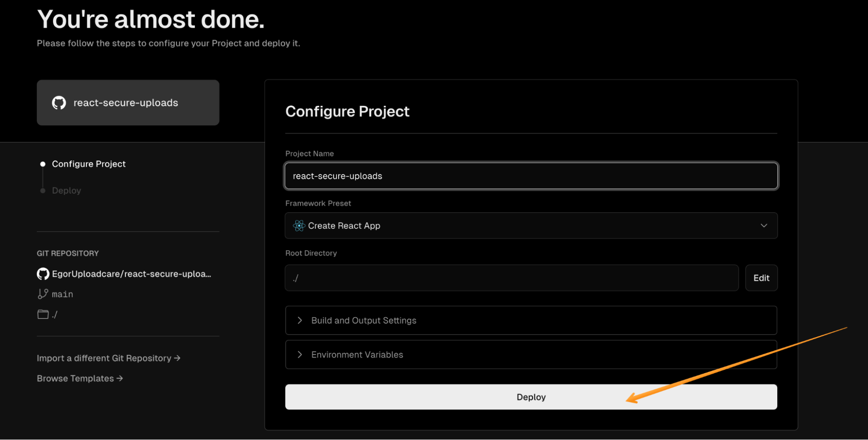Click the arrow icon after Browse Templates
This screenshot has height=440, width=868.
[119, 378]
